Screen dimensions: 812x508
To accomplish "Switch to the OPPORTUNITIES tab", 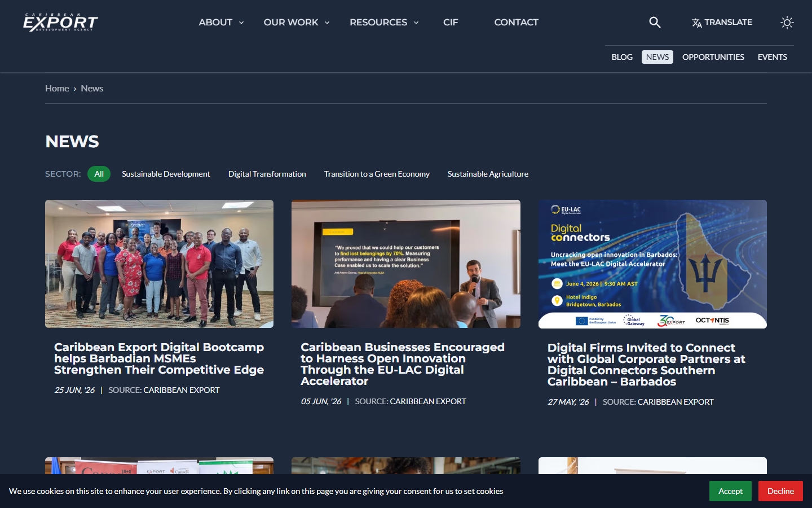I will [713, 57].
